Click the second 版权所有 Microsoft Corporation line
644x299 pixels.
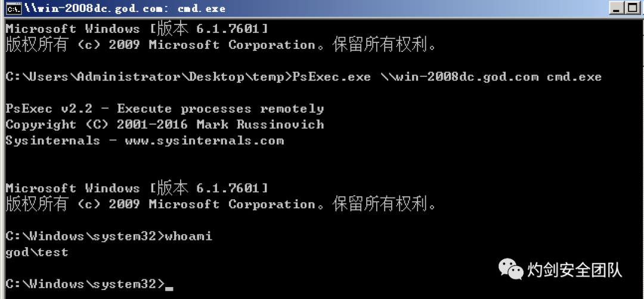click(x=221, y=204)
